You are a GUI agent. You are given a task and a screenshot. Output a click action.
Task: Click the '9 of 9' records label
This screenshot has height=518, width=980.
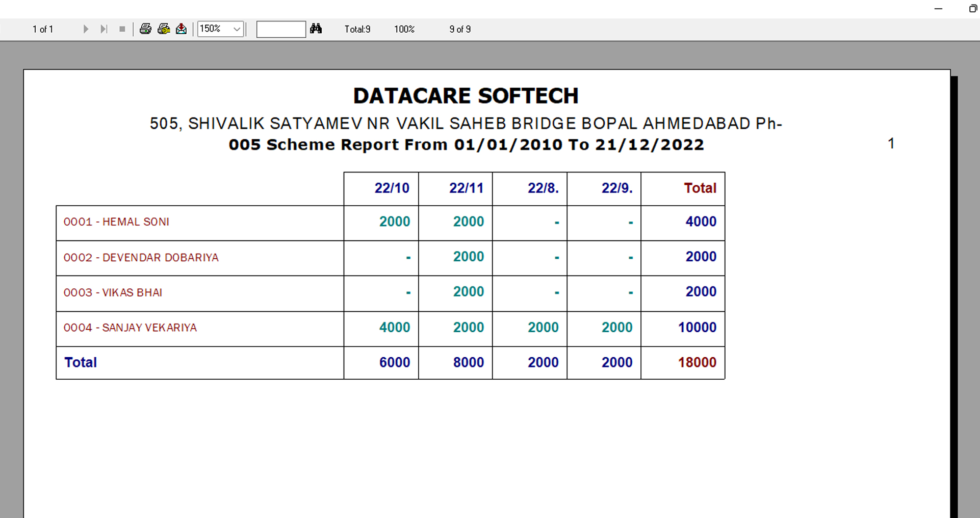click(x=460, y=29)
